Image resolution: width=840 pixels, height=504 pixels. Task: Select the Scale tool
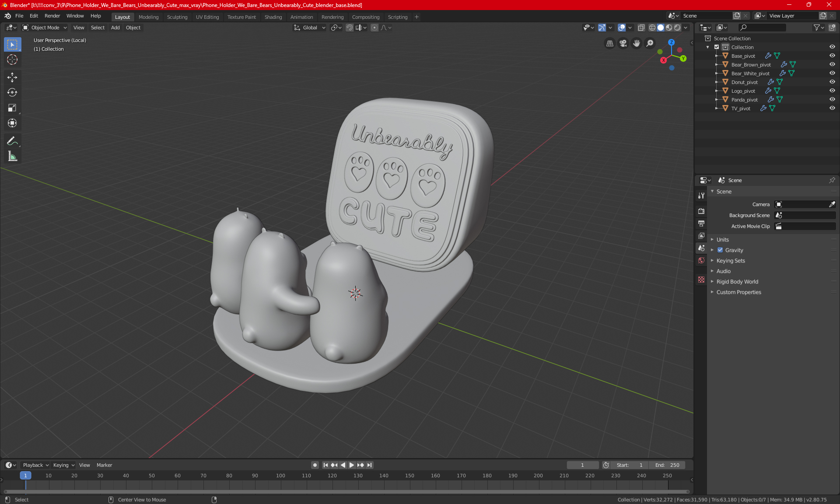pyautogui.click(x=12, y=108)
